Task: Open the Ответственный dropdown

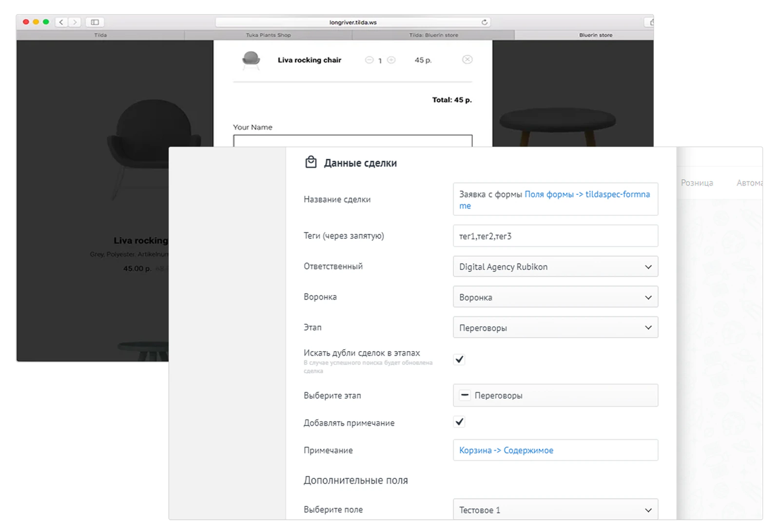Action: pyautogui.click(x=555, y=266)
